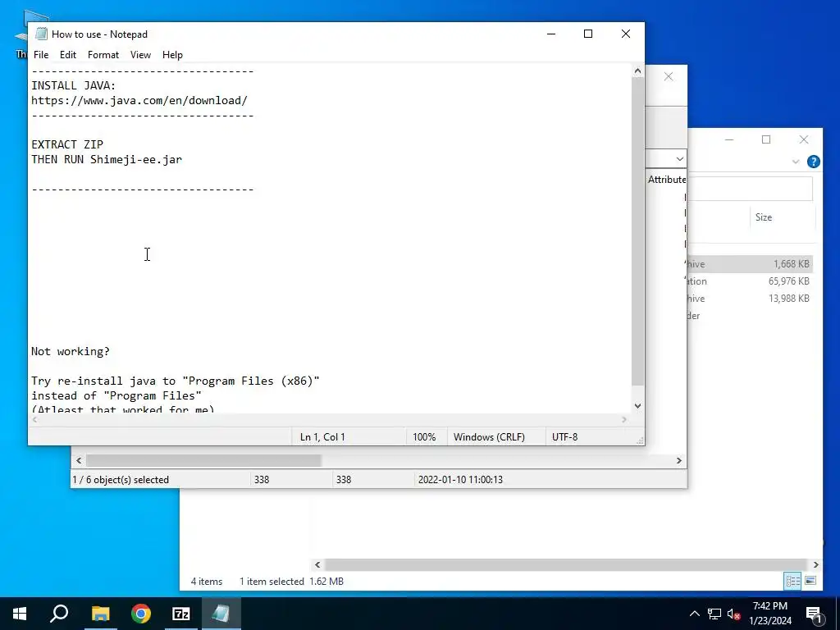
Task: Open the network tray icon
Action: [x=714, y=614]
